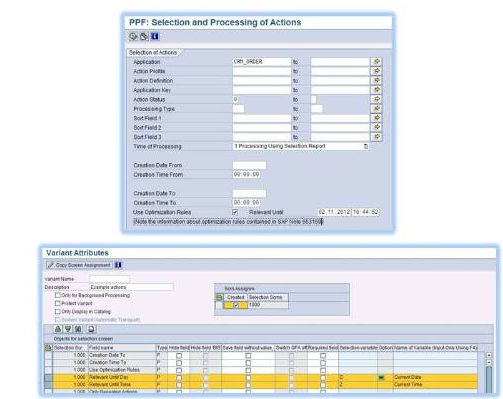Click the Processing Type from field

tap(238, 109)
